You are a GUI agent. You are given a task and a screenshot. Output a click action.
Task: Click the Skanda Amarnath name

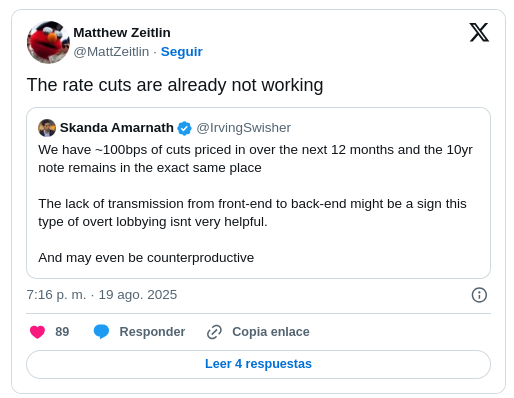point(117,128)
